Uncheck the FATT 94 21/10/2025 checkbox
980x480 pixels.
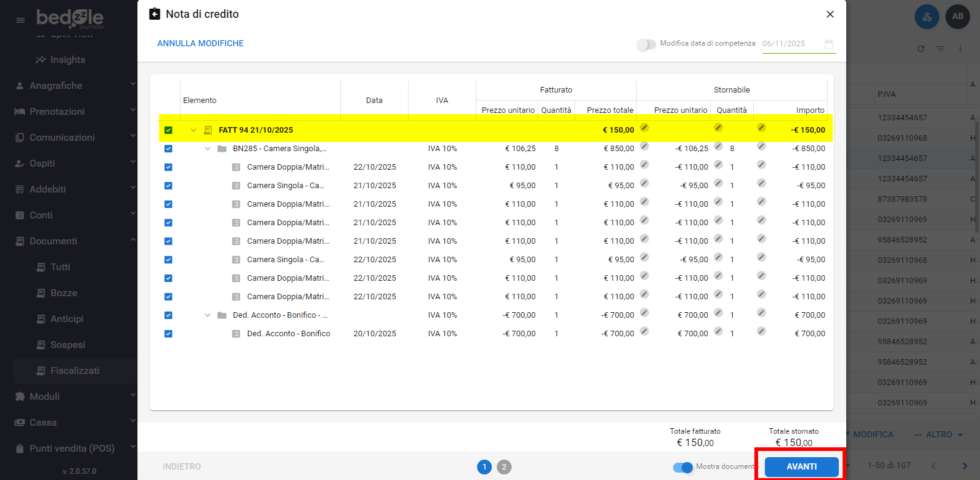click(x=168, y=130)
